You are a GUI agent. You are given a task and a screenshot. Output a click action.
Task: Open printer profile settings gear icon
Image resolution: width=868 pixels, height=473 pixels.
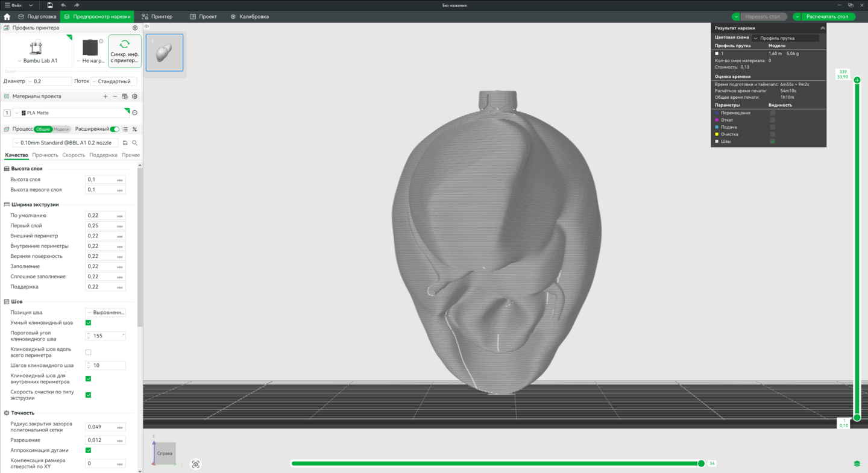pyautogui.click(x=135, y=28)
